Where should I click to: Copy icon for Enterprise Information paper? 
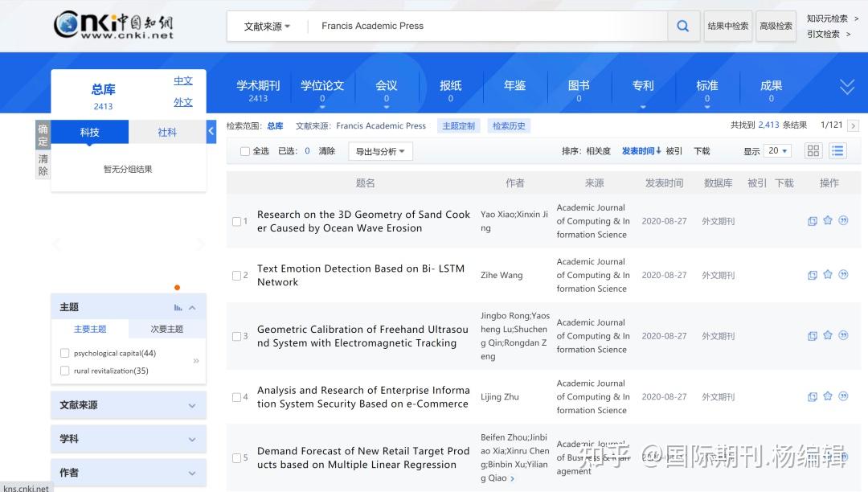coord(812,397)
